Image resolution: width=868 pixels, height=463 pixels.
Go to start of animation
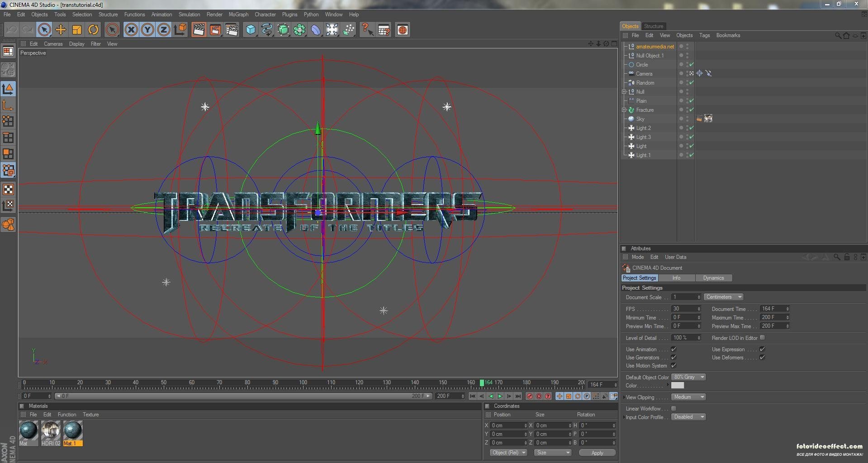(x=473, y=396)
